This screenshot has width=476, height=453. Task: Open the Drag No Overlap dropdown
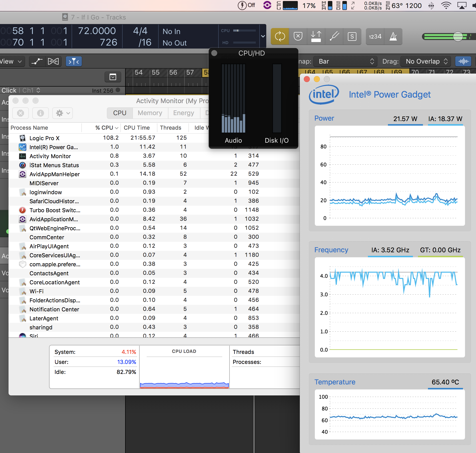point(426,61)
